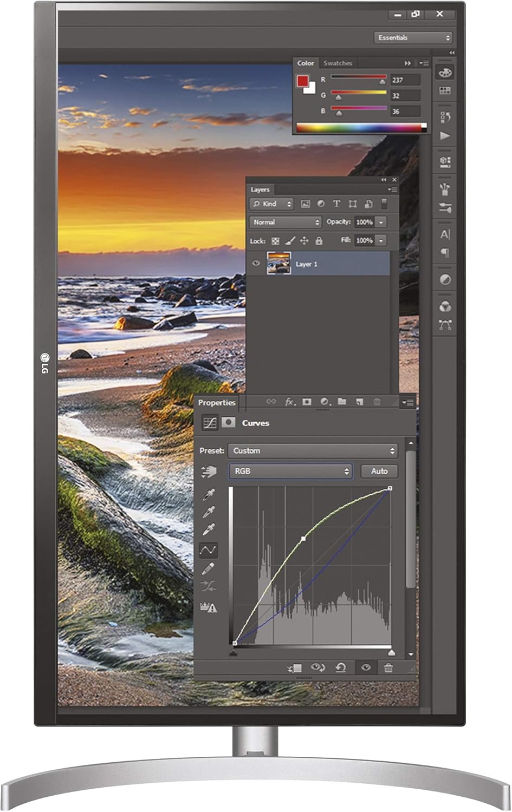
Task: Click the reset adjustment icon in Properties
Action: pos(341,667)
